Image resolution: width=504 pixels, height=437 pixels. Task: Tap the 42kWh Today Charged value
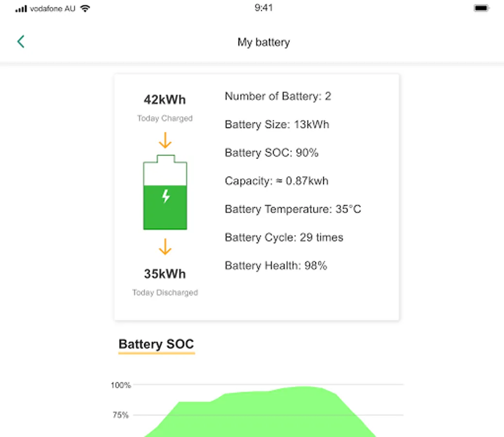[x=165, y=100]
